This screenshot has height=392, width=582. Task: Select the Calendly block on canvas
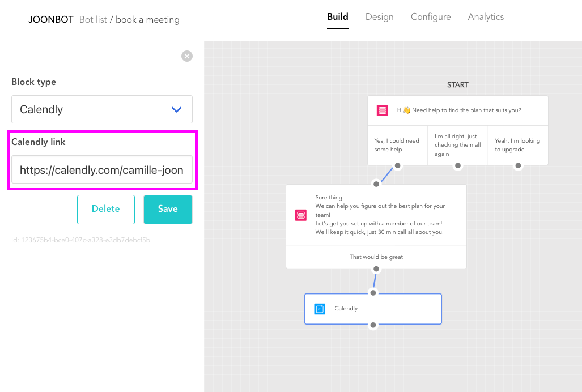(x=373, y=309)
